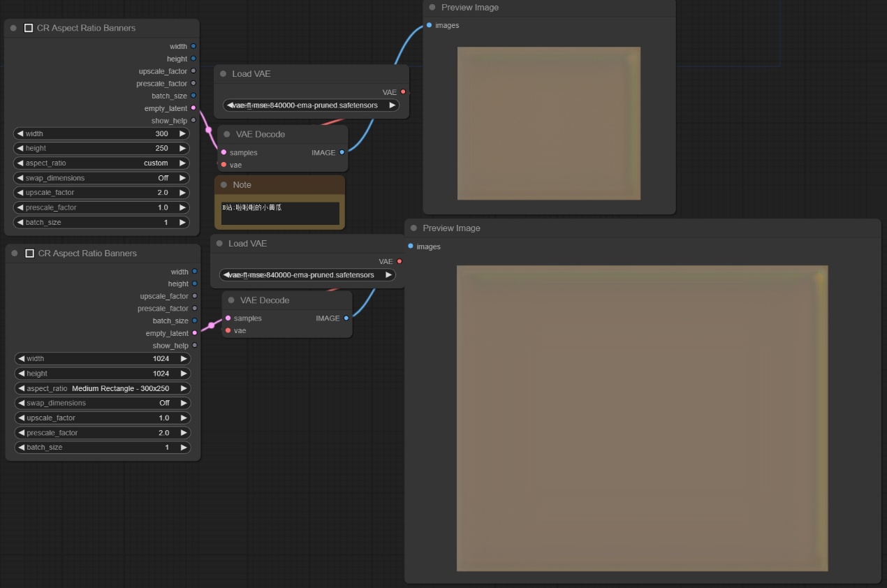Image resolution: width=887 pixels, height=588 pixels.
Task: Toggle the checkbox in bottom CR Aspect Ratio Banners title
Action: pos(30,253)
